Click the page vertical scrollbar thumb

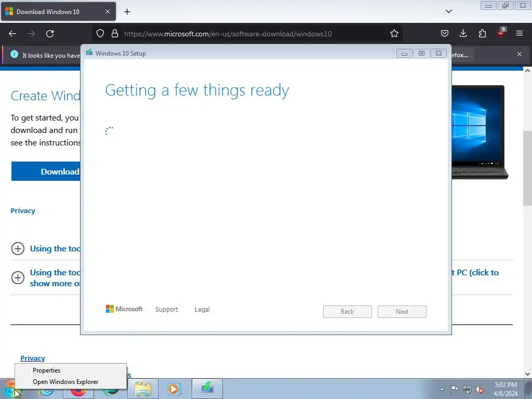[x=527, y=168]
